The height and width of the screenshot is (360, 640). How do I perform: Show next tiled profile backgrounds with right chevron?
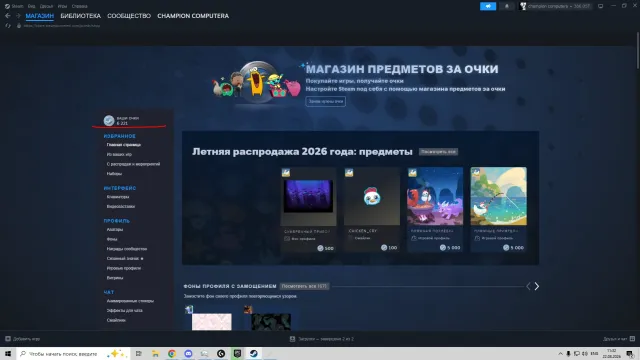[x=537, y=287]
